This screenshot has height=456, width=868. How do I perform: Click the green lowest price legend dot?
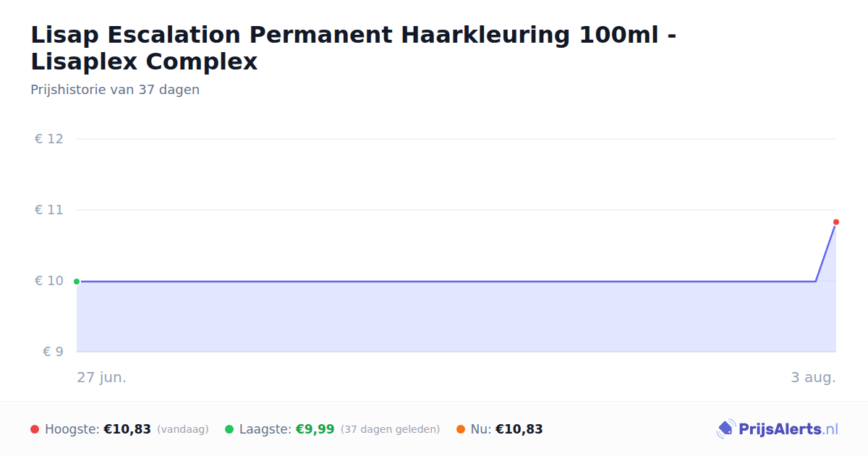click(229, 429)
